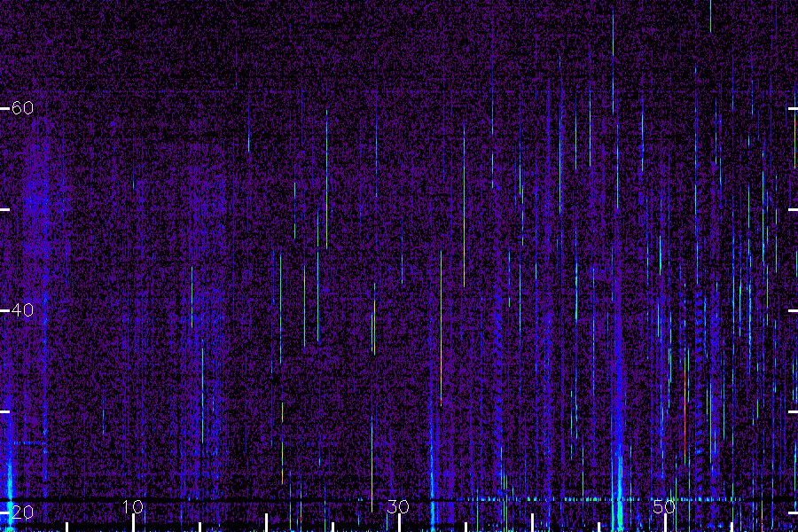
Task: Click the "60" label on the vertical axis
Action: pyautogui.click(x=22, y=108)
